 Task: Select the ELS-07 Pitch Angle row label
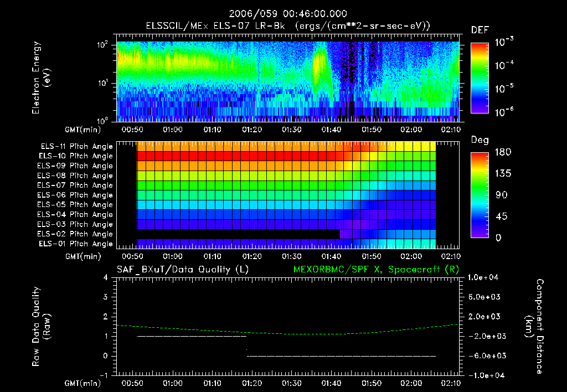(x=75, y=185)
